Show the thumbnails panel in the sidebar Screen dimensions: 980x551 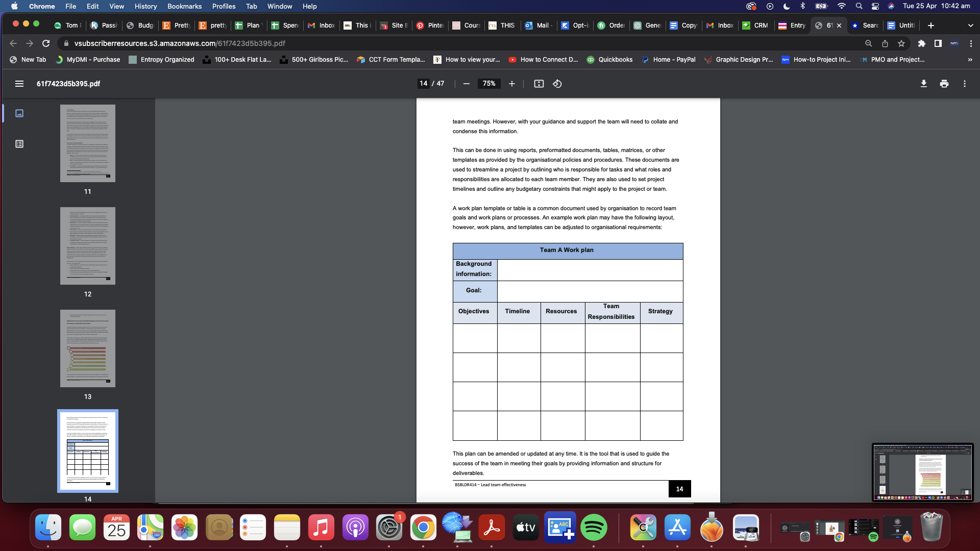click(x=19, y=113)
